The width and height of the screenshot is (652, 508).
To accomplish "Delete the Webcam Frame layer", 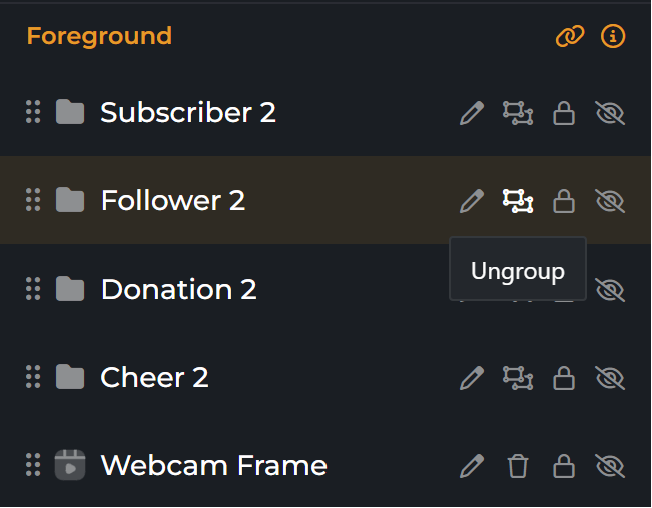I will click(517, 465).
